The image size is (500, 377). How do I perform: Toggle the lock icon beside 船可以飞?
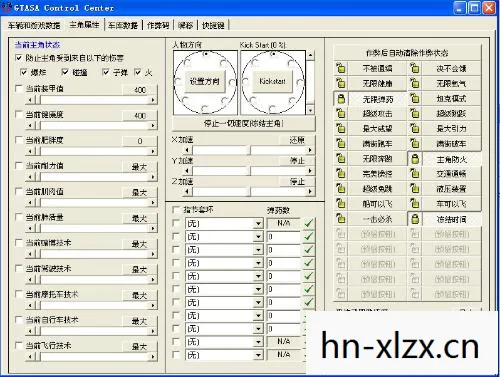[341, 204]
